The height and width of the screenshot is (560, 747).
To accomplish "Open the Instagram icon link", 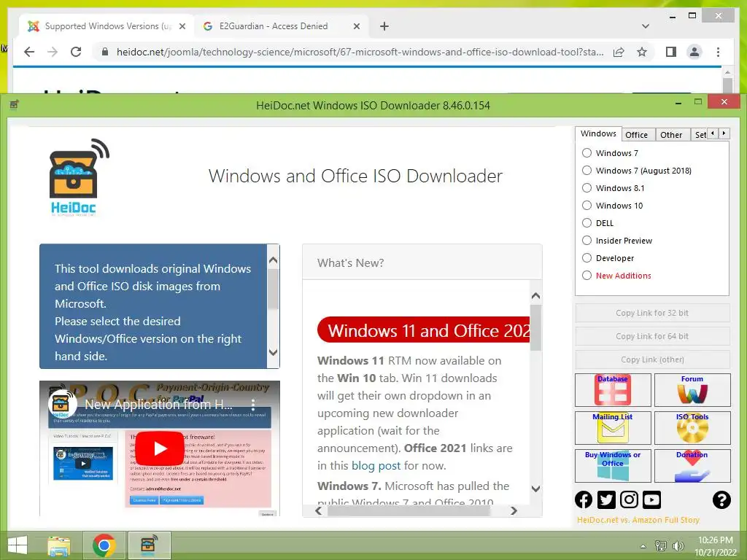I will [629, 499].
